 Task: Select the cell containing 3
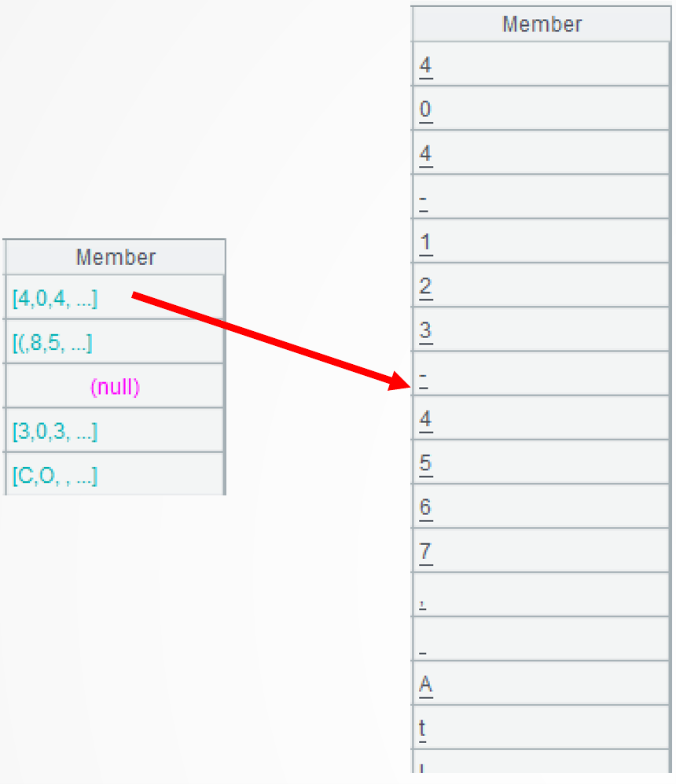tap(426, 329)
